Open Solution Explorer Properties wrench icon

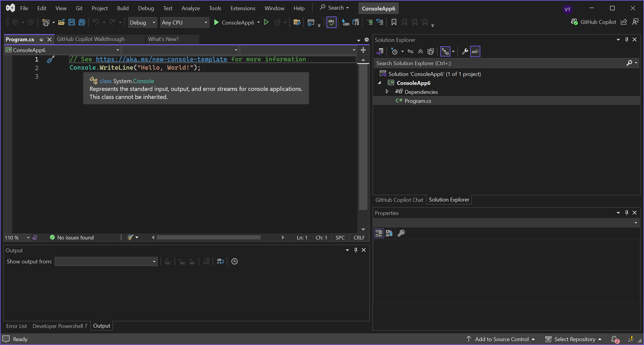coord(465,51)
